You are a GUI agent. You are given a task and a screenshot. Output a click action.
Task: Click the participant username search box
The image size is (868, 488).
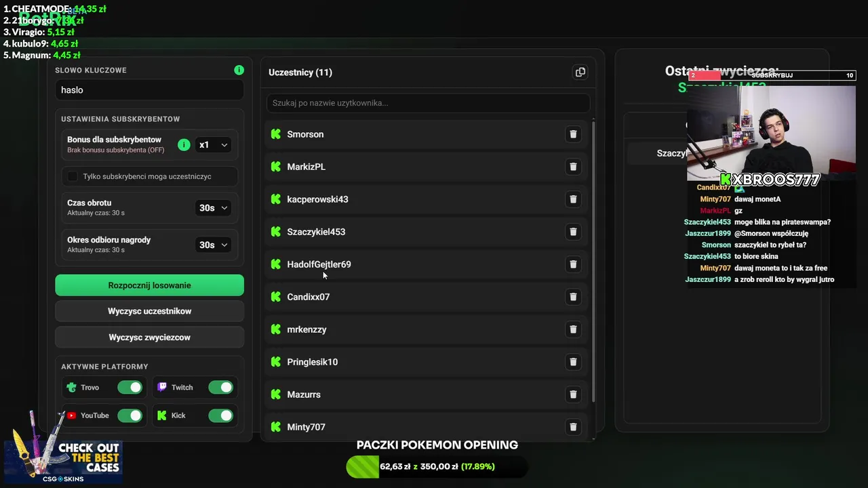click(428, 103)
